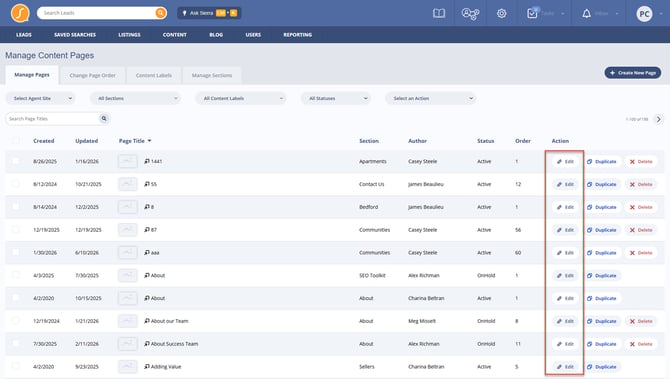
Task: Edit the 1441 page
Action: pyautogui.click(x=565, y=162)
